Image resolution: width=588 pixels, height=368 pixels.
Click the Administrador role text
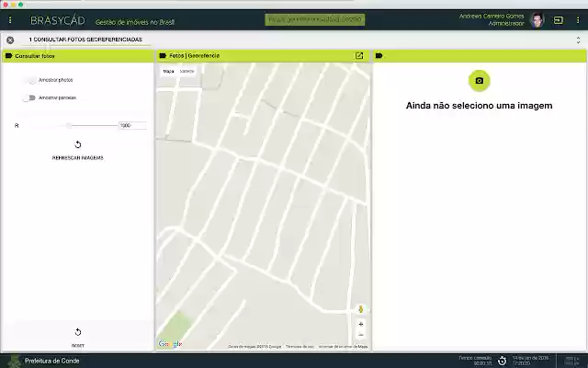(x=506, y=23)
